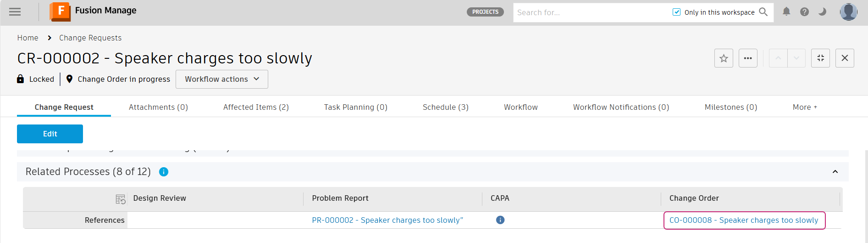
Task: Toggle dark mode moon icon
Action: (822, 12)
